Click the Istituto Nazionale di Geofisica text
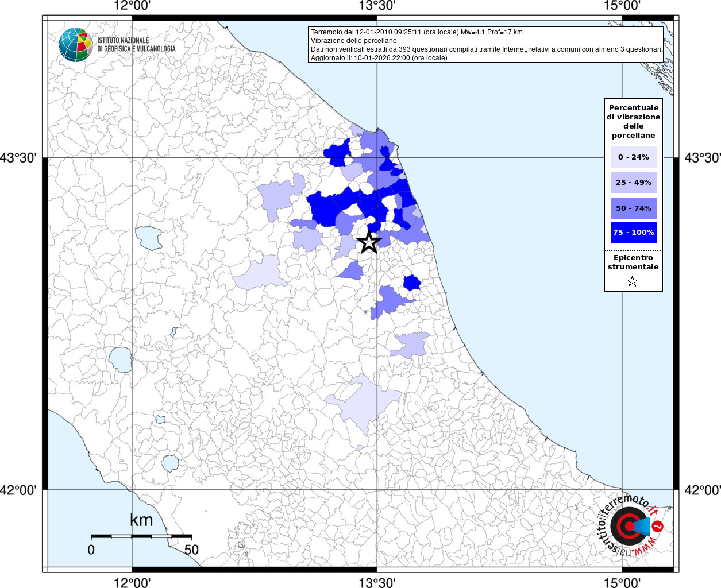721x588 pixels. pos(136,45)
